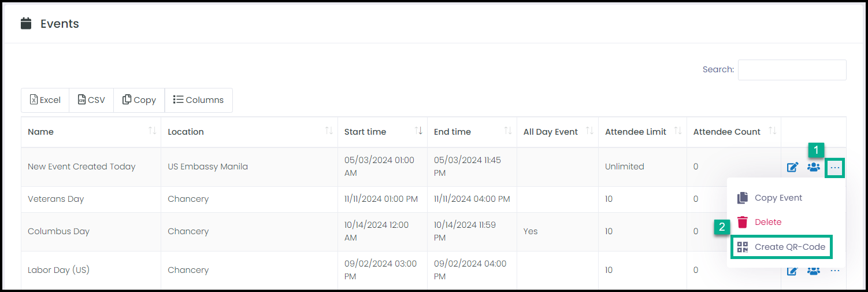Viewport: 868px width, 292px height.
Task: Click the calendar icon beside Events
Action: [x=25, y=24]
